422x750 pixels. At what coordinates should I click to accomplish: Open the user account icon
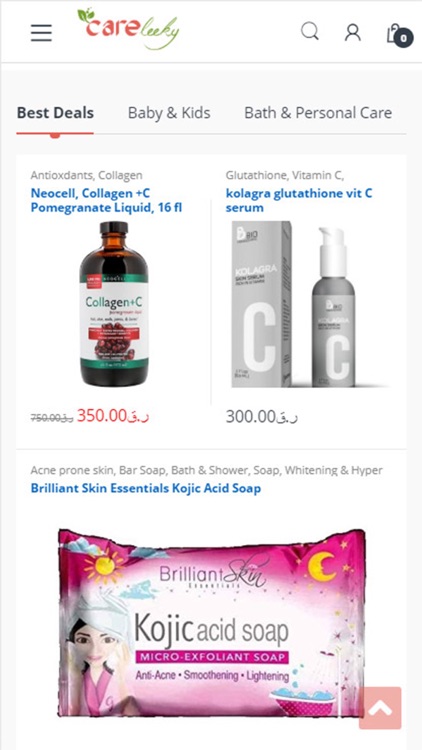coord(353,32)
